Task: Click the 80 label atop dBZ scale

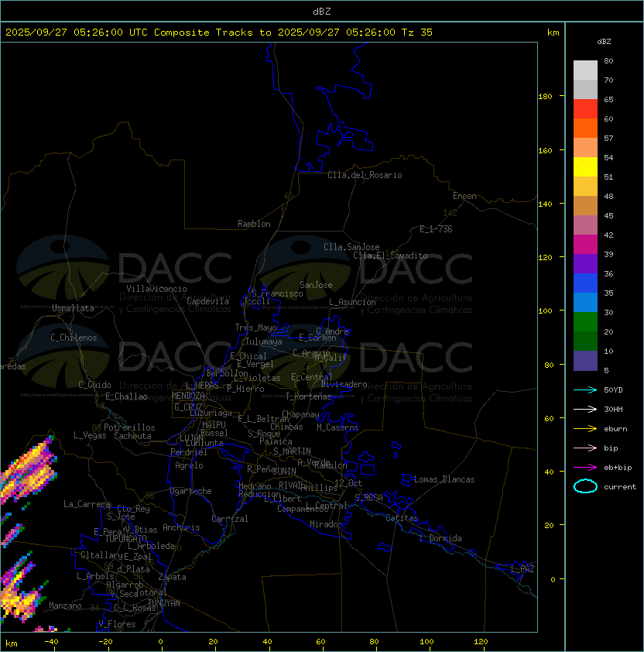Action: coord(608,60)
